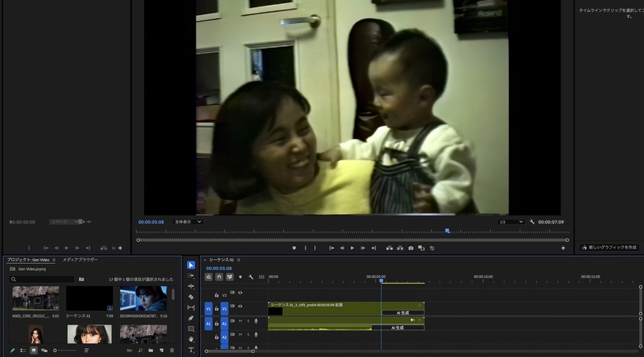Toggle snap in timeline

pos(219,277)
